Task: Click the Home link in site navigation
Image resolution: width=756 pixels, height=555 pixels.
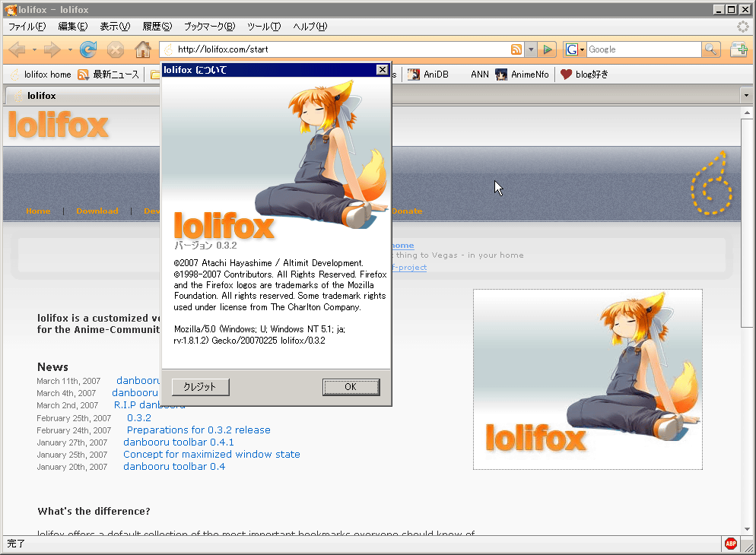Action: point(38,211)
